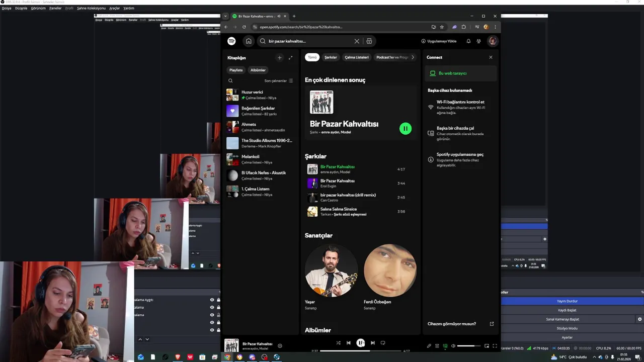The image size is (644, 362).
Task: Open the gear next to Sanal Kamerayı Başlat
Action: tap(639, 319)
